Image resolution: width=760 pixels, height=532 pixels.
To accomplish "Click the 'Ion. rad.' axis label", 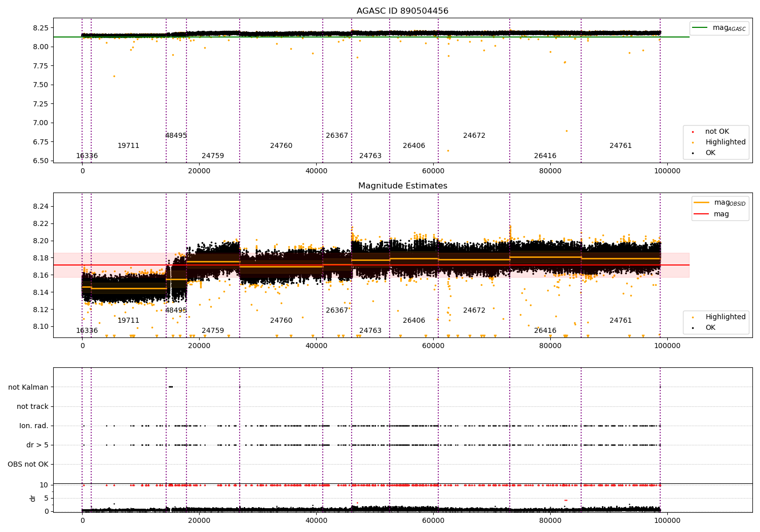I will click(34, 426).
